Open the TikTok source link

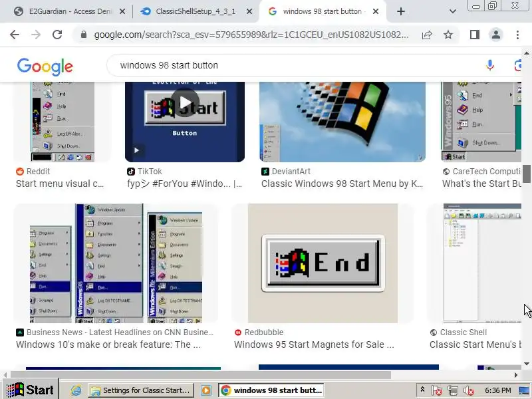point(144,172)
